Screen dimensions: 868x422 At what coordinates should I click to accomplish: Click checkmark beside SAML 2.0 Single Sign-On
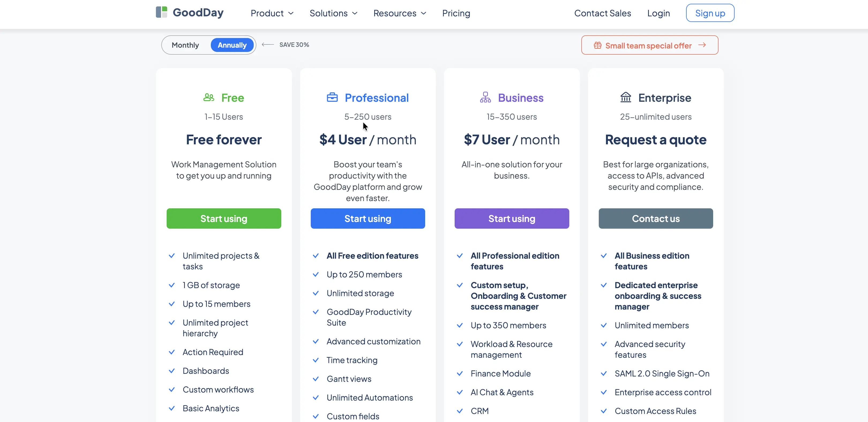point(604,374)
